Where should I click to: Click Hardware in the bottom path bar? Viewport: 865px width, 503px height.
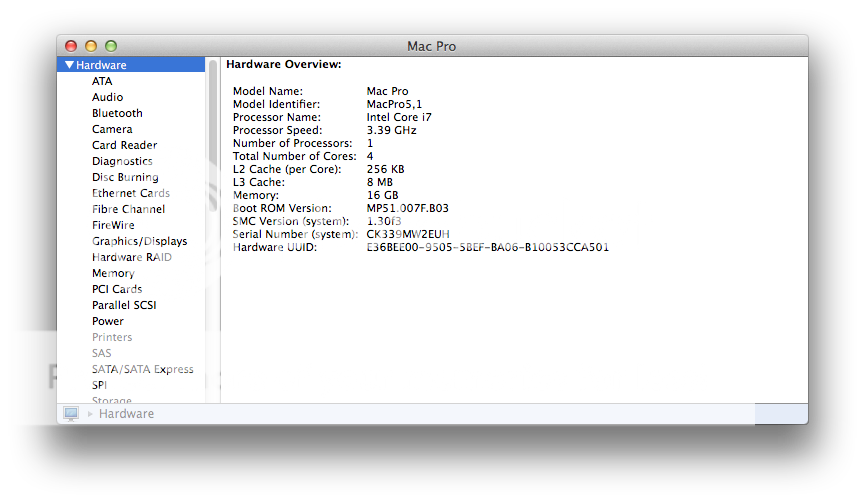[x=126, y=413]
